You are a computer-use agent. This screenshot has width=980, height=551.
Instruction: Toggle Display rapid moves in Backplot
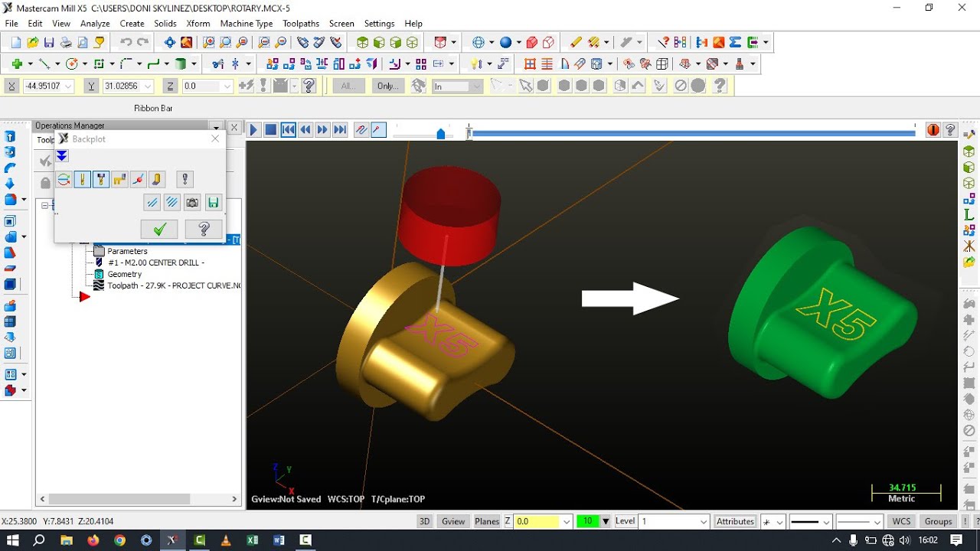coord(119,180)
